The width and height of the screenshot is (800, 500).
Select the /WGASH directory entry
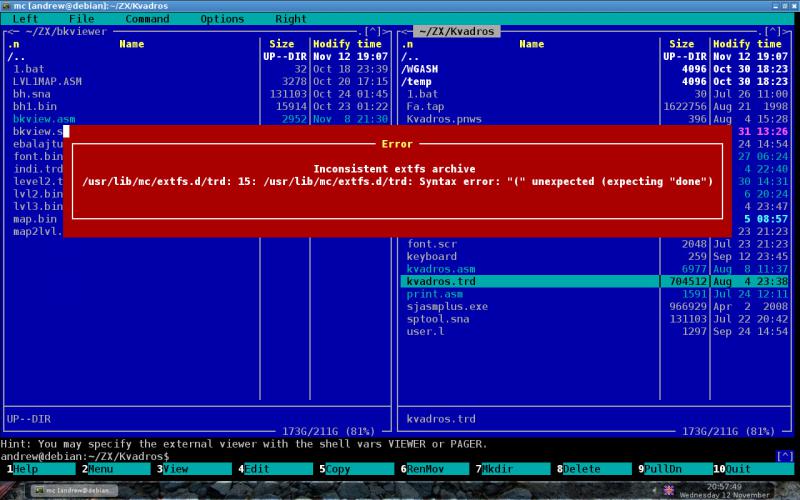tap(427, 69)
